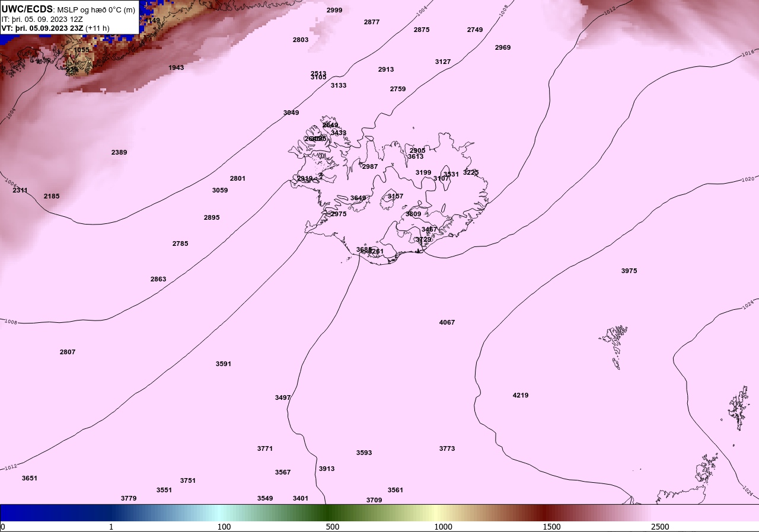Choose the 2913 value label

[x=386, y=69]
